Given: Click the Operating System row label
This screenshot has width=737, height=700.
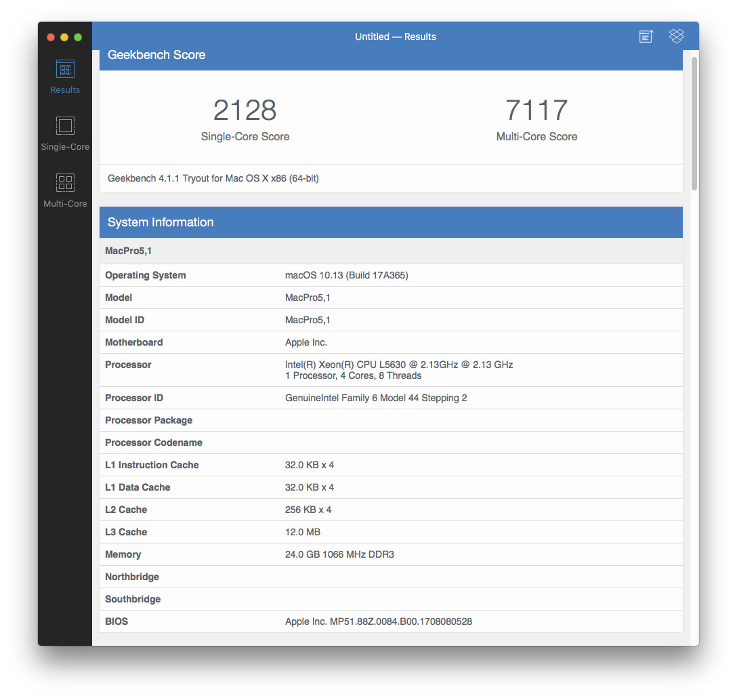Looking at the screenshot, I should (145, 276).
